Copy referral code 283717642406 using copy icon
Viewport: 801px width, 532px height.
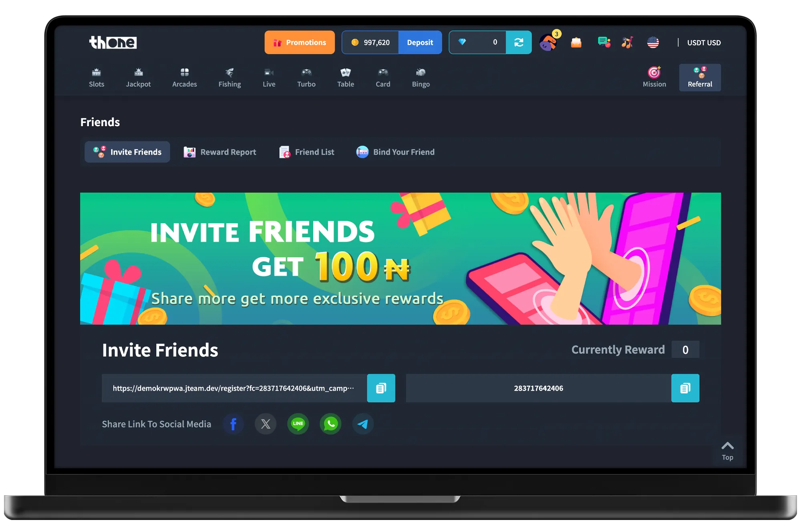[685, 388]
